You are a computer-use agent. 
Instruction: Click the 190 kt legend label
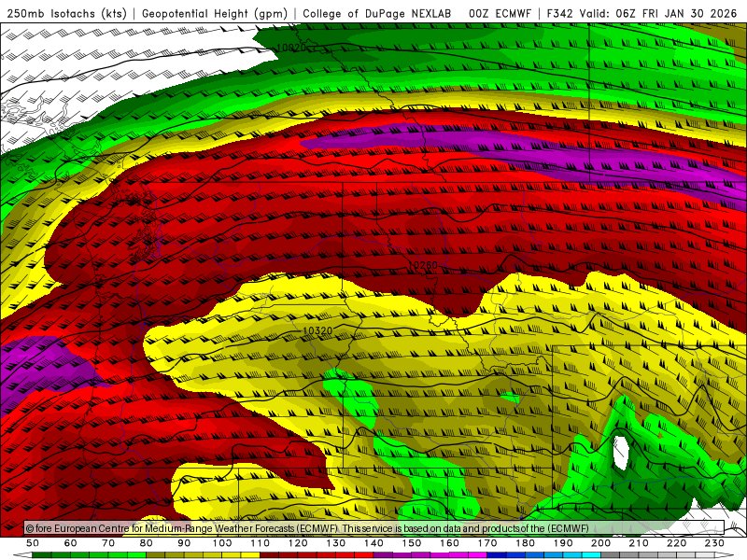point(563,543)
